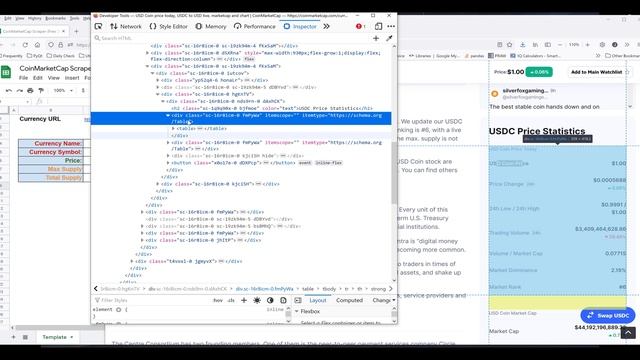Image resolution: width=640 pixels, height=360 pixels.
Task: Collapse the Flexbox section
Action: coord(297,311)
